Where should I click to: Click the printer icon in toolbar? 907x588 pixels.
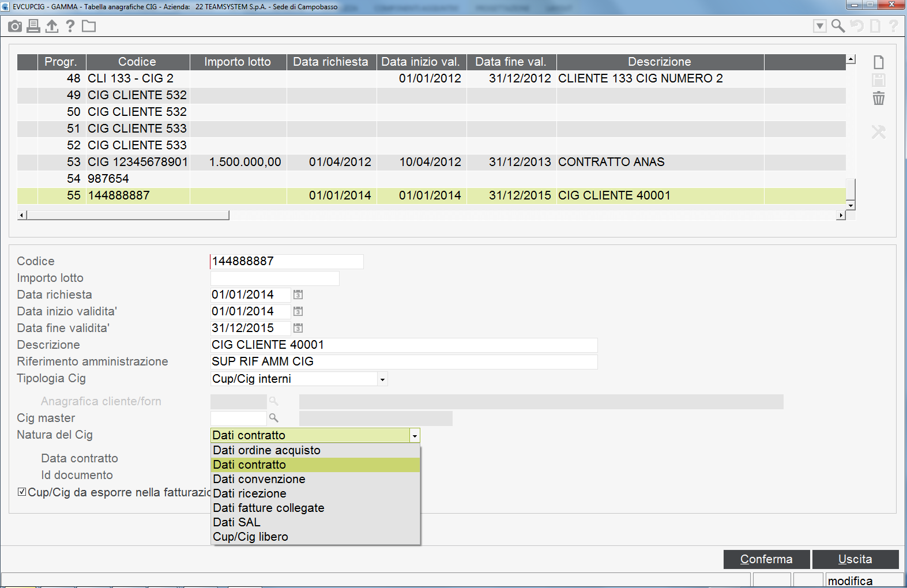(x=33, y=26)
